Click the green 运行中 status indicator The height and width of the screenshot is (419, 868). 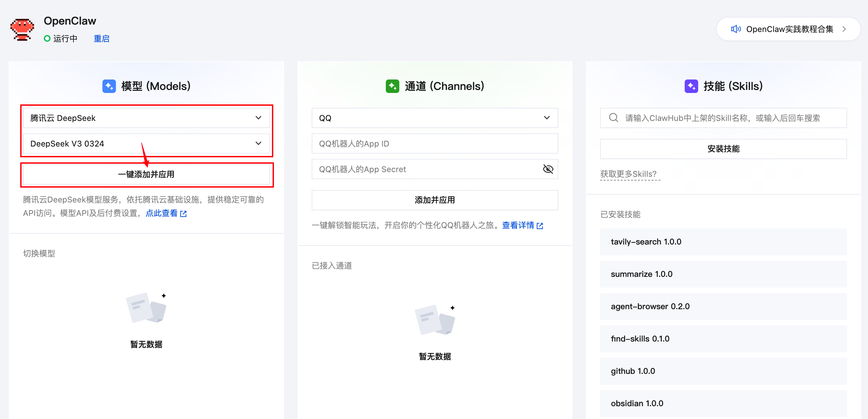click(x=48, y=38)
